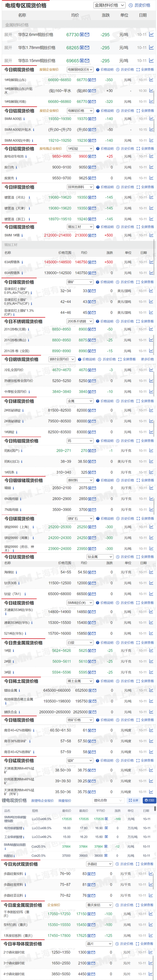Open trend chart for 废电动车电池 row
157x980 pixels.
[x=151, y=156]
